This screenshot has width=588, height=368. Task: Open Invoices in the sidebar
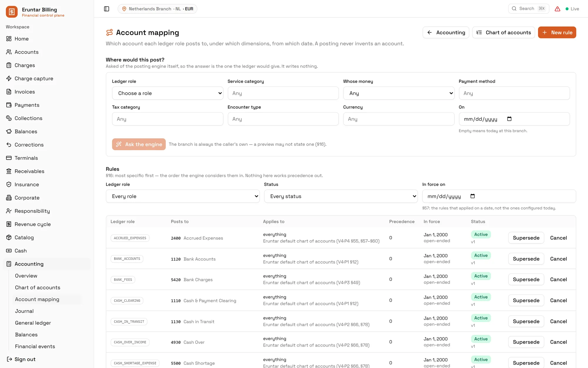[47, 92]
